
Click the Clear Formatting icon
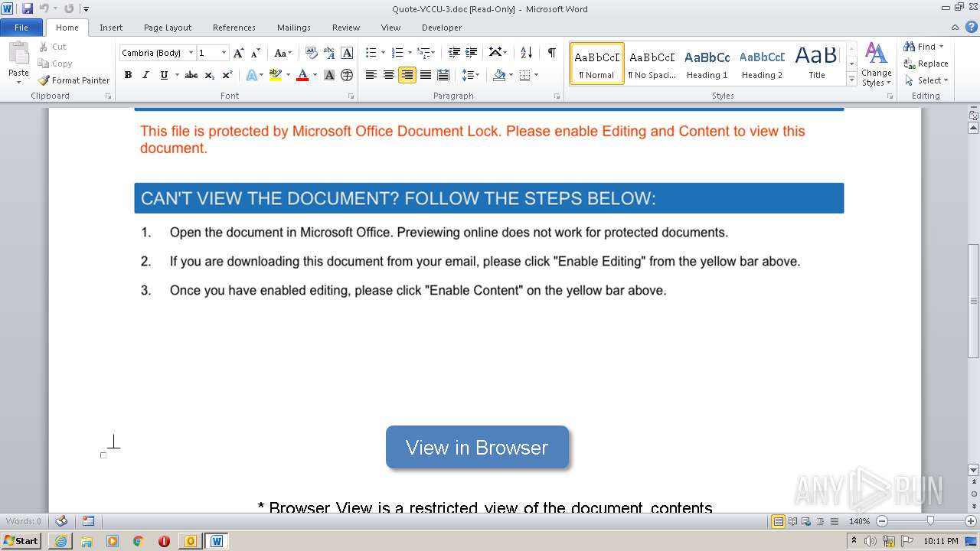click(x=311, y=53)
